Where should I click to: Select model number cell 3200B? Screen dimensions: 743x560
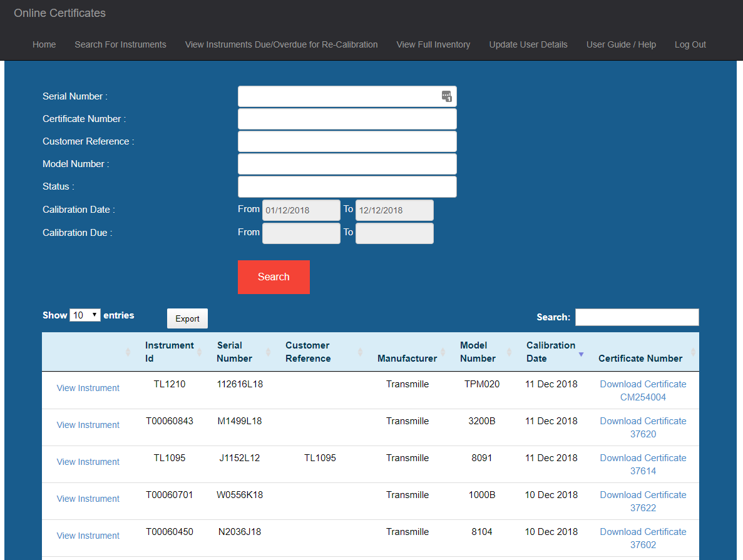[482, 421]
